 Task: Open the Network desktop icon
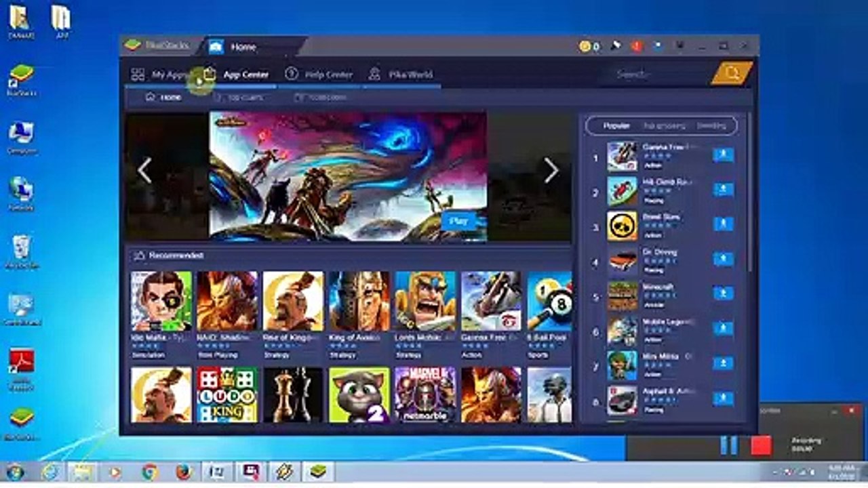[21, 194]
